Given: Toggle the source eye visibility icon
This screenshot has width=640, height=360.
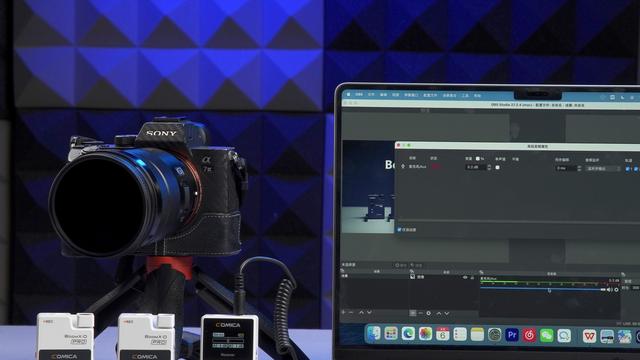Looking at the screenshot, I should click(465, 277).
